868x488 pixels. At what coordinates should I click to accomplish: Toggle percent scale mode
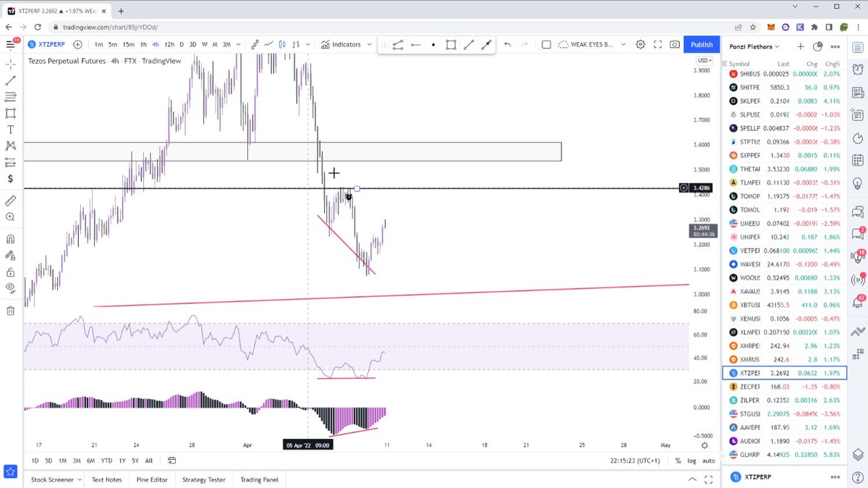[678, 460]
